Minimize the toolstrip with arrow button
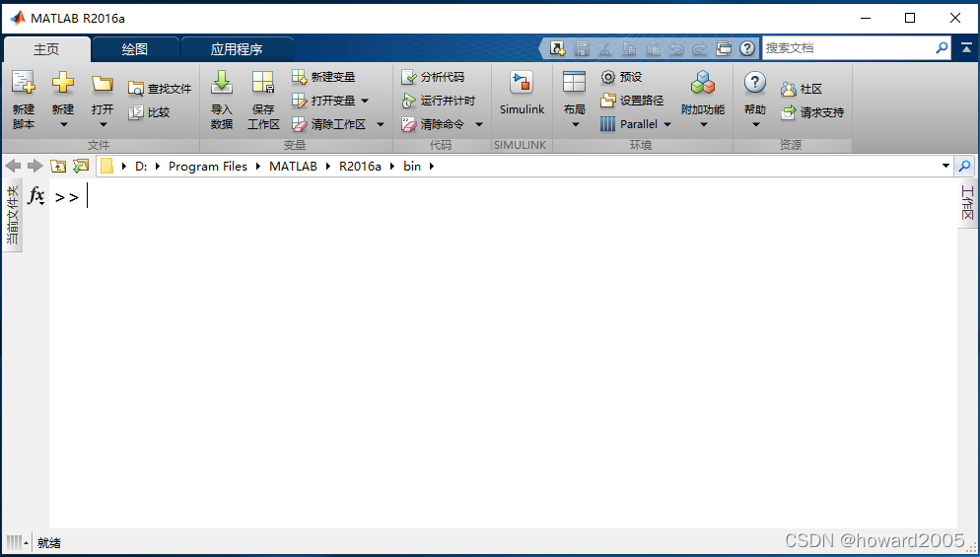980x557 pixels. 967,47
